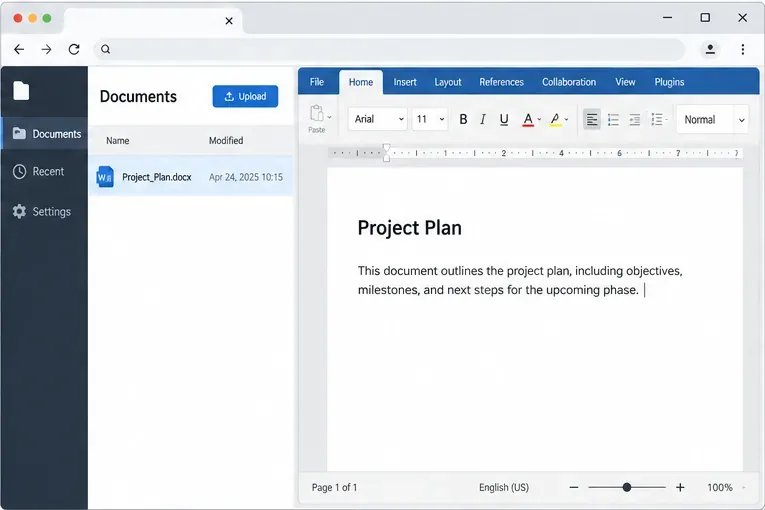Click the Apr 24, 2025 10:15 modified date
Screen dimensions: 765x510
(x=246, y=177)
